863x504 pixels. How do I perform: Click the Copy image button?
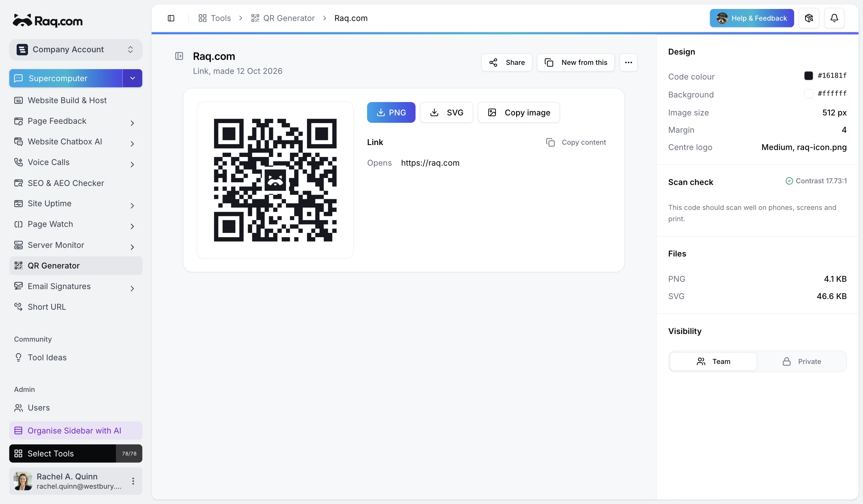coord(519,112)
